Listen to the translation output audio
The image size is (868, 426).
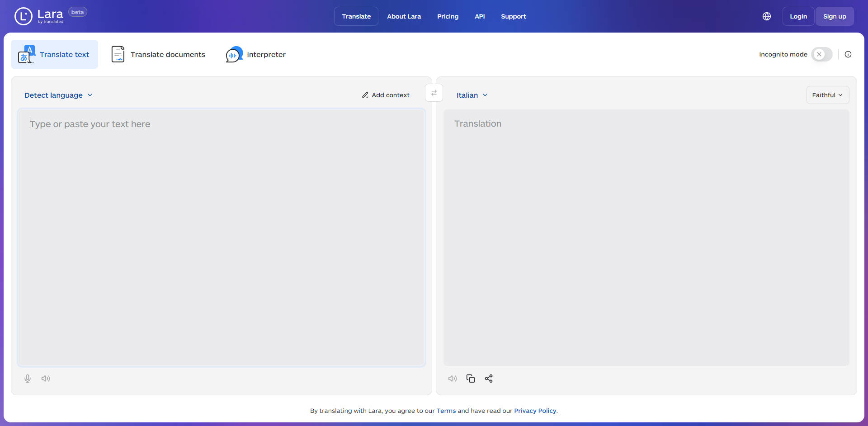point(453,379)
